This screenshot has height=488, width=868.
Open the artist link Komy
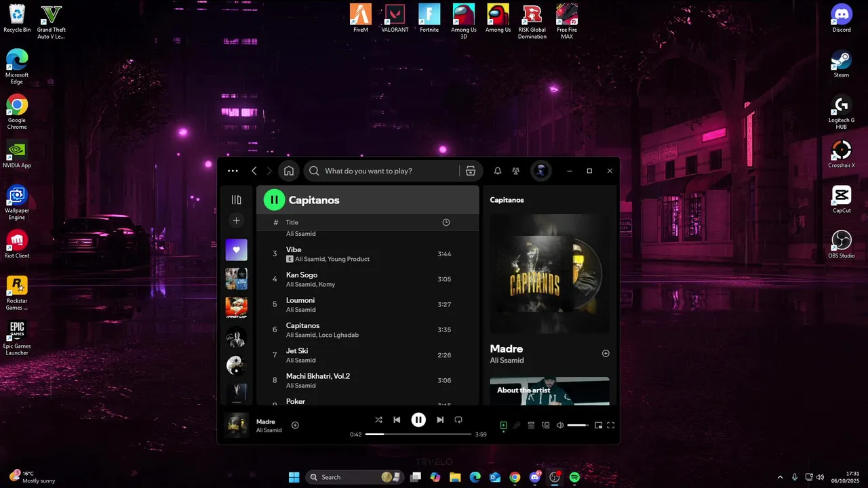coord(327,284)
